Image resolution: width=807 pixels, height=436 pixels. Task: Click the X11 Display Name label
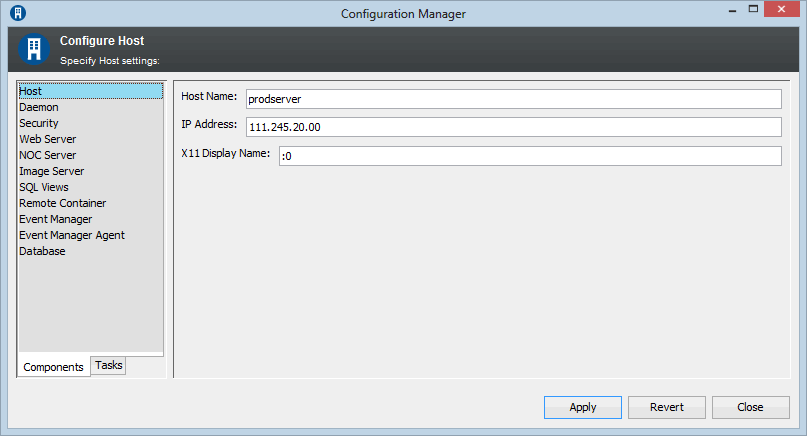[225, 153]
